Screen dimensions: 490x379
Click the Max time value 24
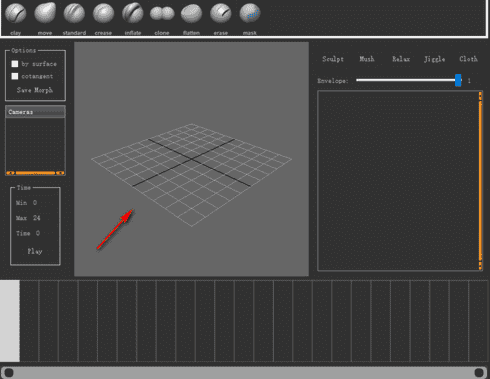[37, 218]
